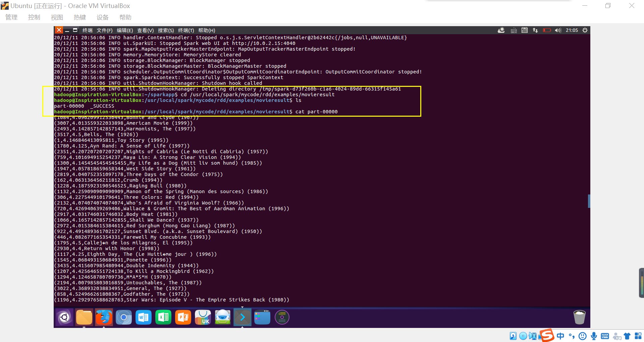Open the network connections indicator

click(x=535, y=30)
